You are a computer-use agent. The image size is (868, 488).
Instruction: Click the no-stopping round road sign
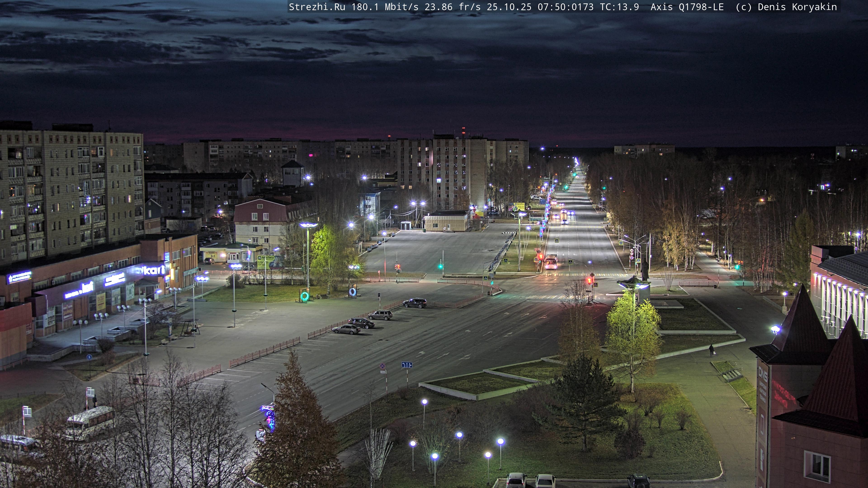tap(382, 366)
